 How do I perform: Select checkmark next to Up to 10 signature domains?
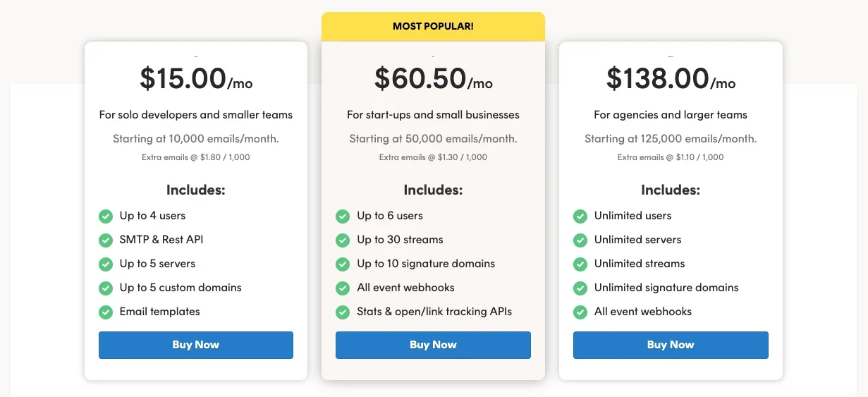(x=343, y=264)
